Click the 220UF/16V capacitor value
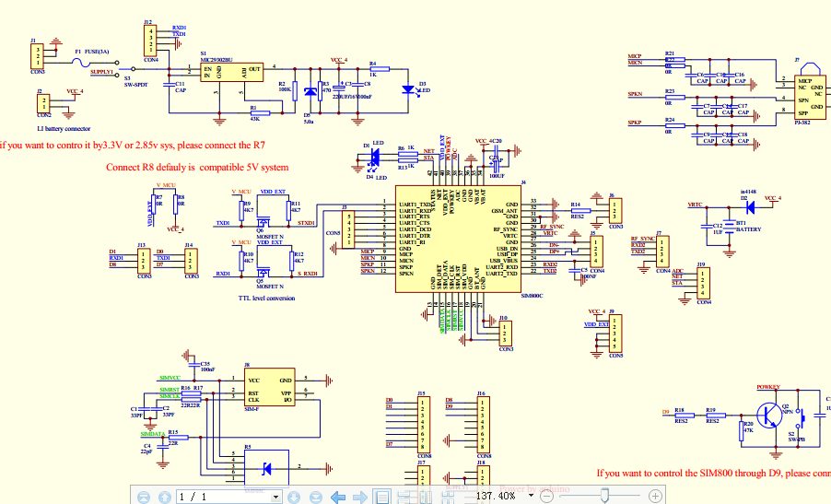Screen dimensions: 831x504 pyautogui.click(x=344, y=97)
